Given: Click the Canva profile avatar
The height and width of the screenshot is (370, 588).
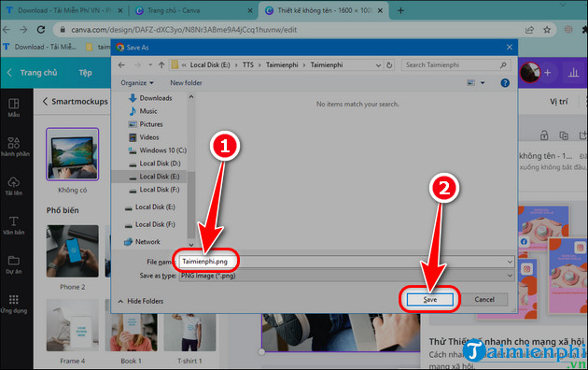Looking at the screenshot, I should point(529,73).
